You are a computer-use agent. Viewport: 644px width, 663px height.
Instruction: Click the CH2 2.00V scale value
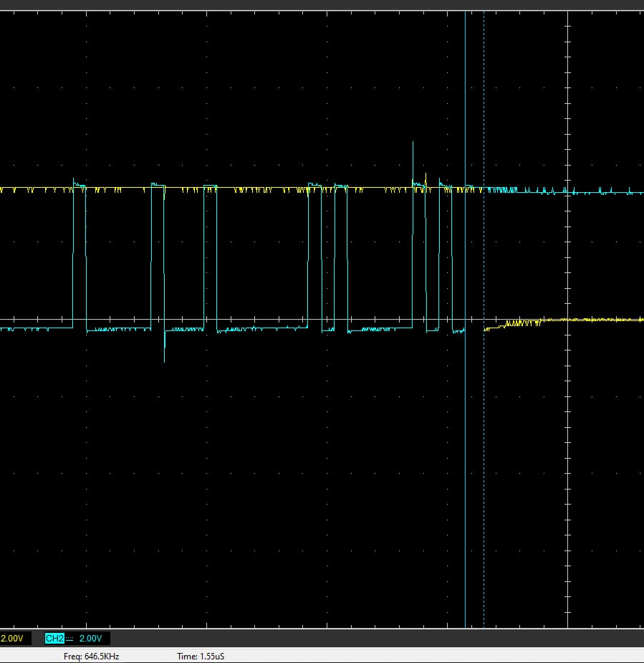tap(90, 639)
